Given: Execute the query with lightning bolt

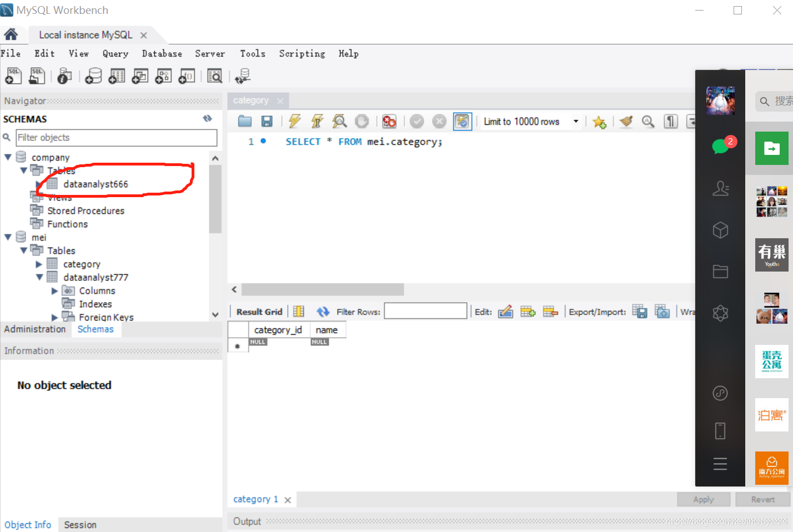Looking at the screenshot, I should [x=295, y=121].
